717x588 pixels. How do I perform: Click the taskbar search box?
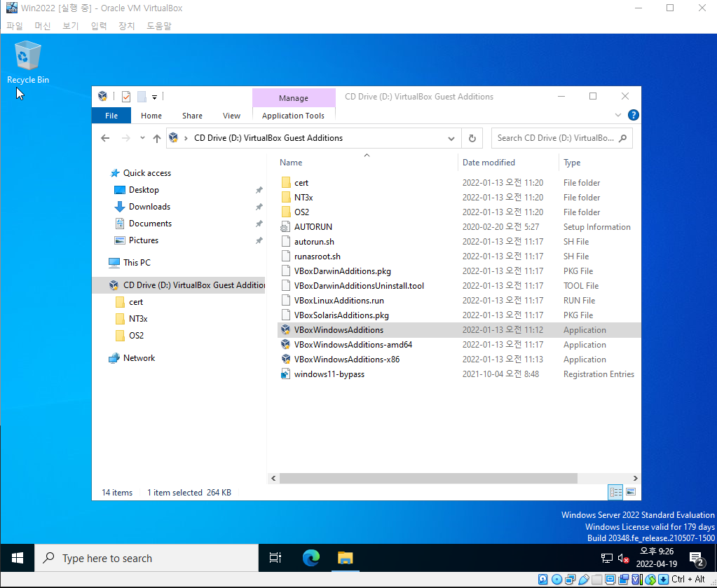click(146, 558)
